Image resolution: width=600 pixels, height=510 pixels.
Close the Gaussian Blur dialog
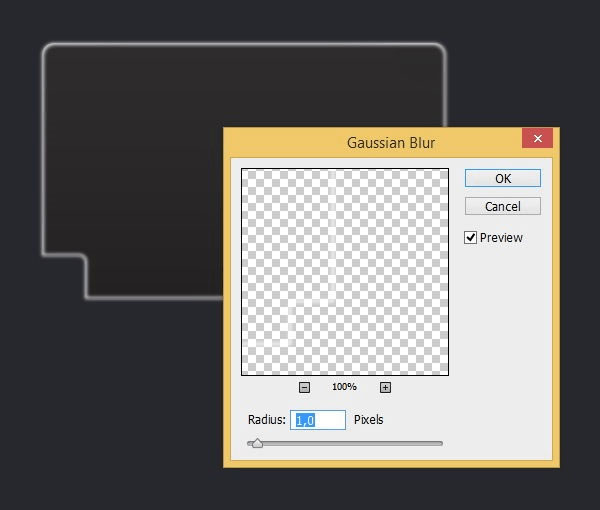coord(538,139)
